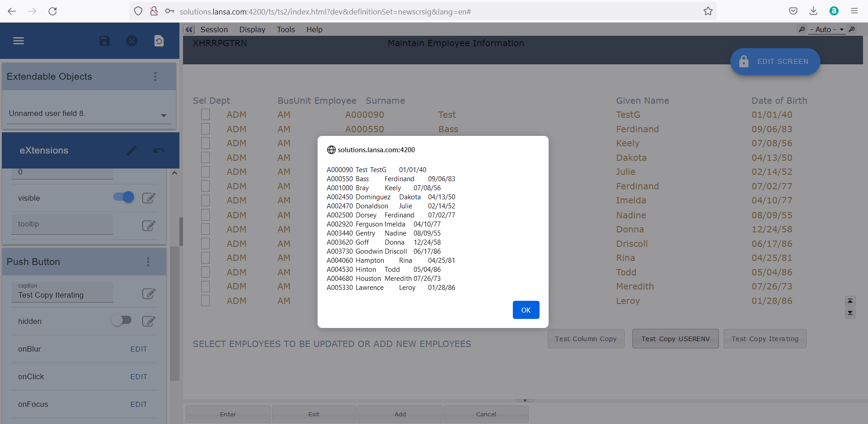
Task: Open the Session menu
Action: click(x=213, y=29)
